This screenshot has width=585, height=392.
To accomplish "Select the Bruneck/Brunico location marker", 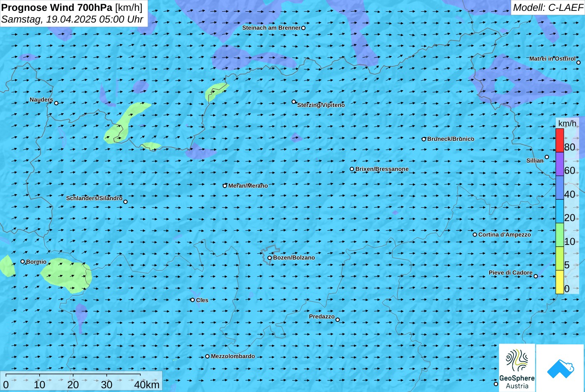I will pyautogui.click(x=424, y=139).
